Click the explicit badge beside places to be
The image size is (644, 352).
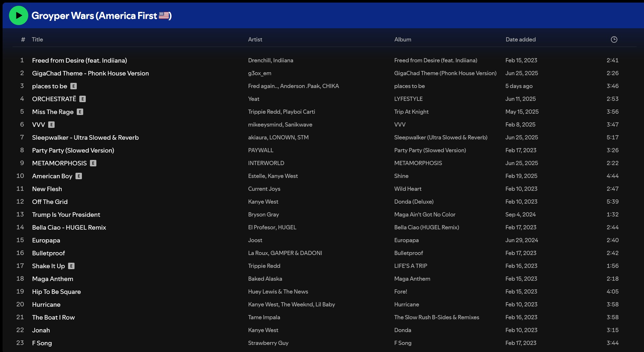(x=74, y=86)
